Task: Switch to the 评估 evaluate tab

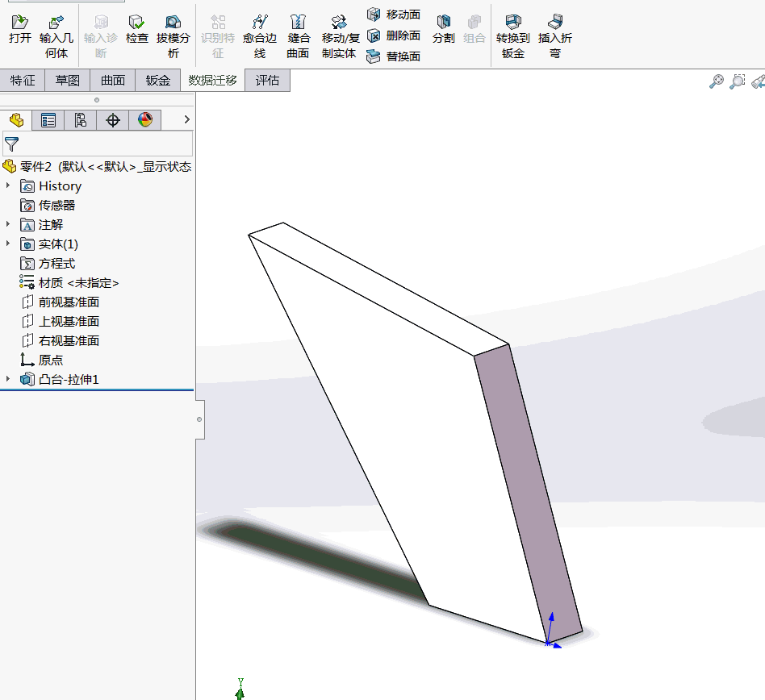Action: coord(267,81)
